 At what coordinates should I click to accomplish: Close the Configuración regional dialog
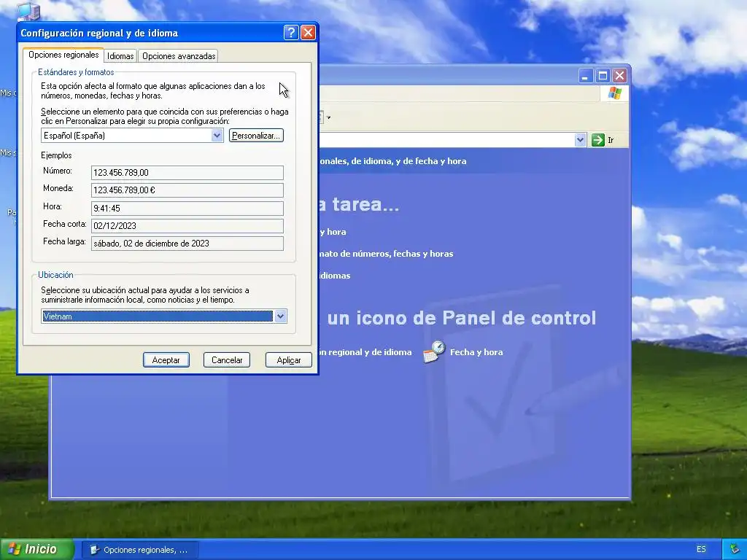pos(309,32)
